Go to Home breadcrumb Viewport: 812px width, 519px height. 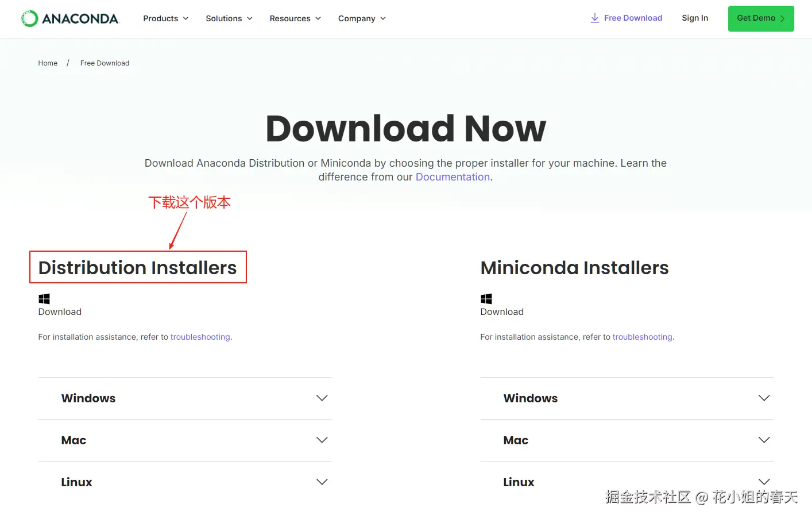coord(48,63)
